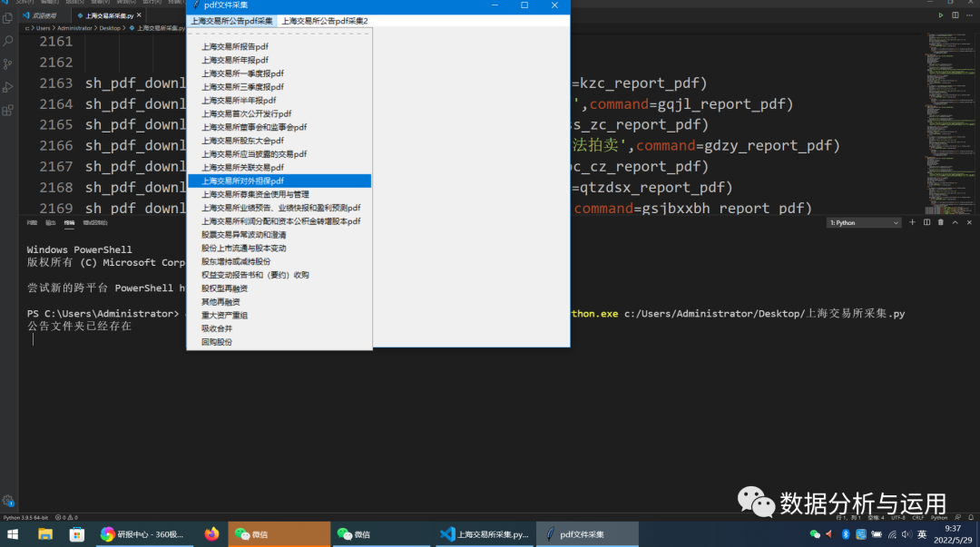Open Microsoft Store taskbar icon
980x547 pixels.
click(x=77, y=534)
